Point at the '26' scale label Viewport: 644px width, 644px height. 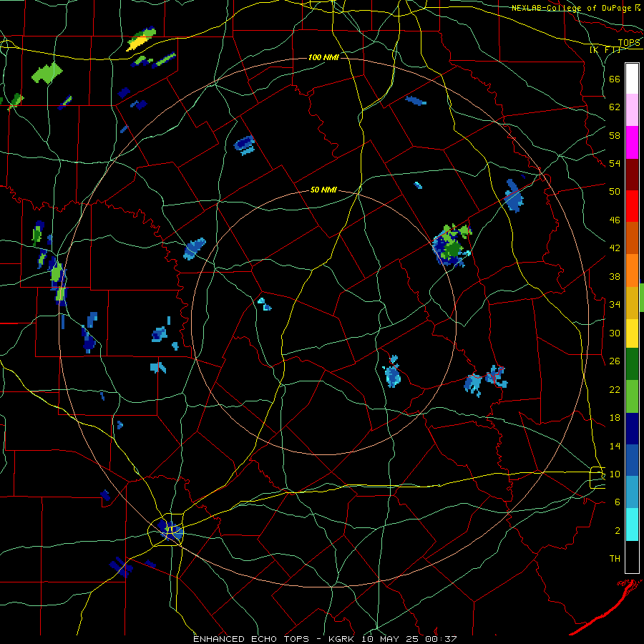(615, 361)
